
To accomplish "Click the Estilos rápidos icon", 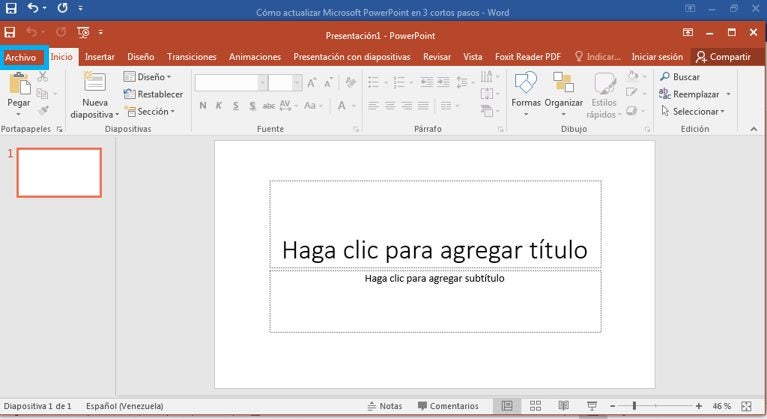I will tap(605, 83).
